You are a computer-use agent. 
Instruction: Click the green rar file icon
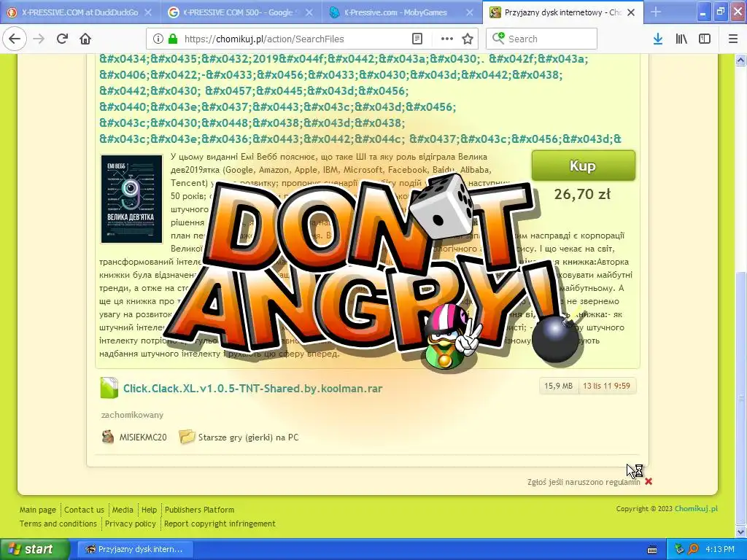tap(109, 388)
